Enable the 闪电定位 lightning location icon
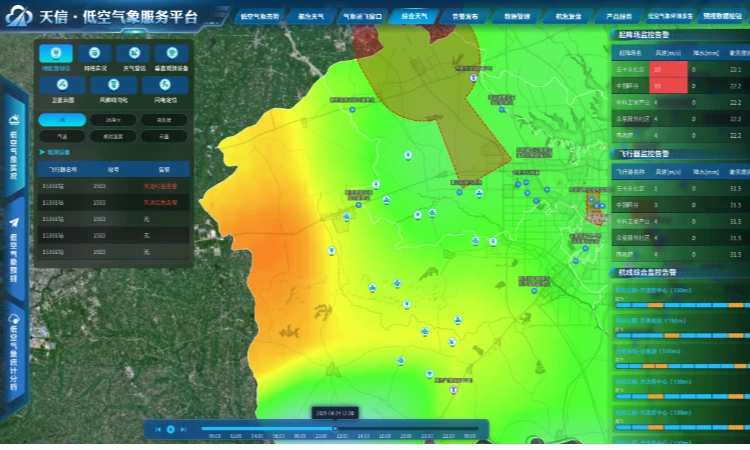 164,86
